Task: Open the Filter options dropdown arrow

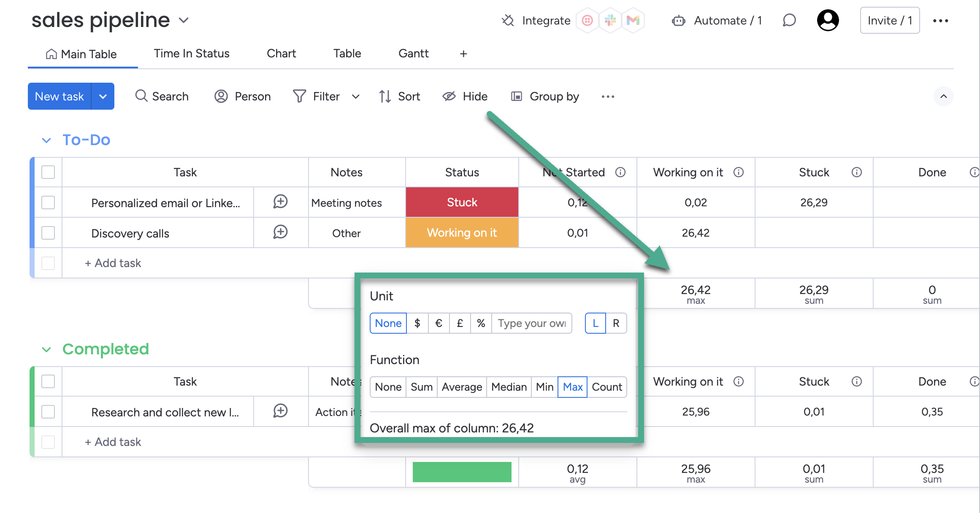Action: pos(356,97)
